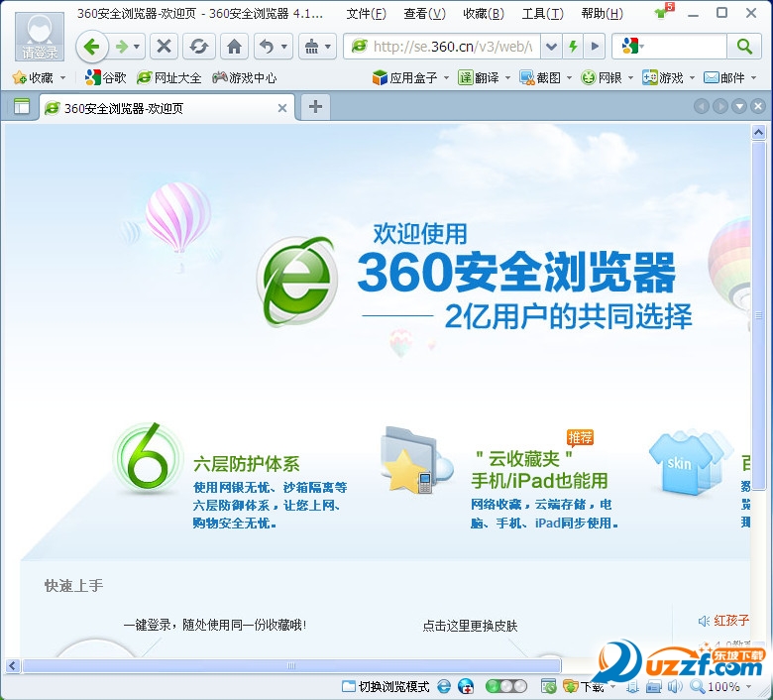Open the 收藏(B) menu
The width and height of the screenshot is (773, 700).
click(484, 14)
